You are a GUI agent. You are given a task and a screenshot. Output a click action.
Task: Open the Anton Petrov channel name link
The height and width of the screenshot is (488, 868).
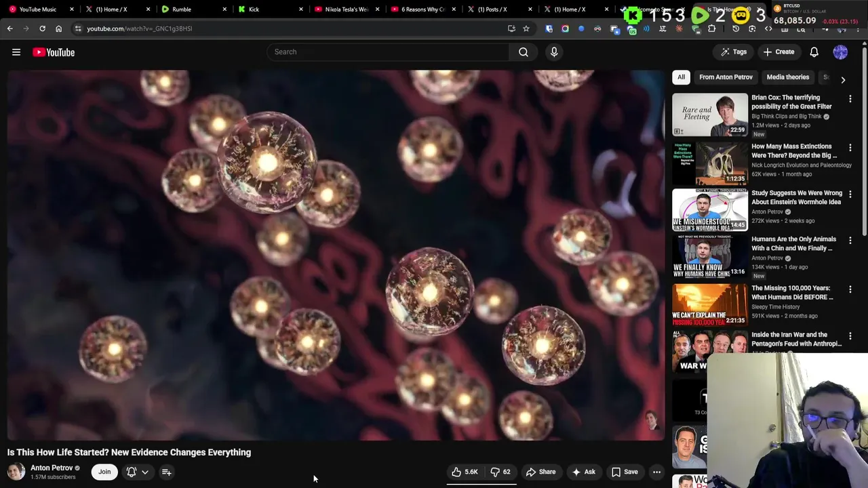point(52,468)
